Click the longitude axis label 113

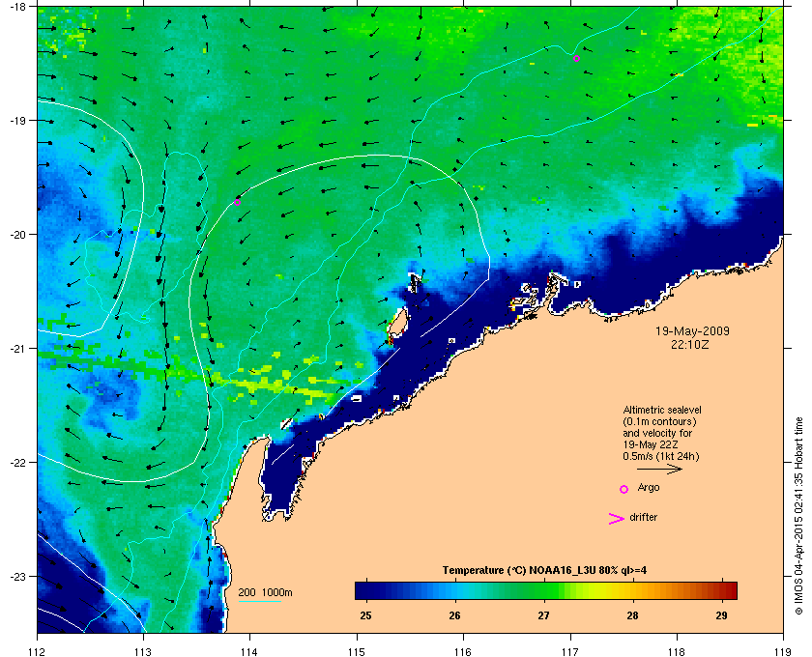[x=143, y=652]
